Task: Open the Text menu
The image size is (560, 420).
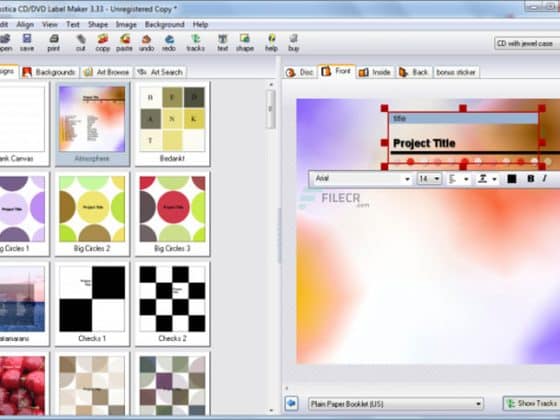Action: point(72,25)
